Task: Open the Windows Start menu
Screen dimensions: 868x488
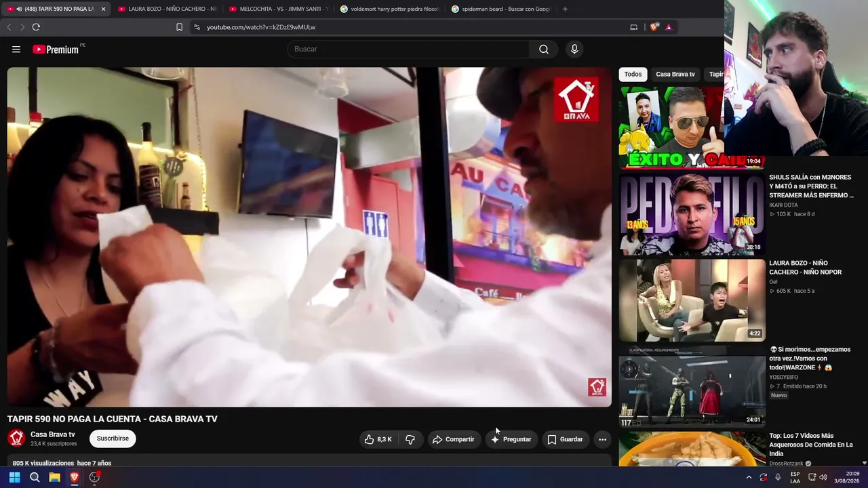Action: (x=14, y=477)
